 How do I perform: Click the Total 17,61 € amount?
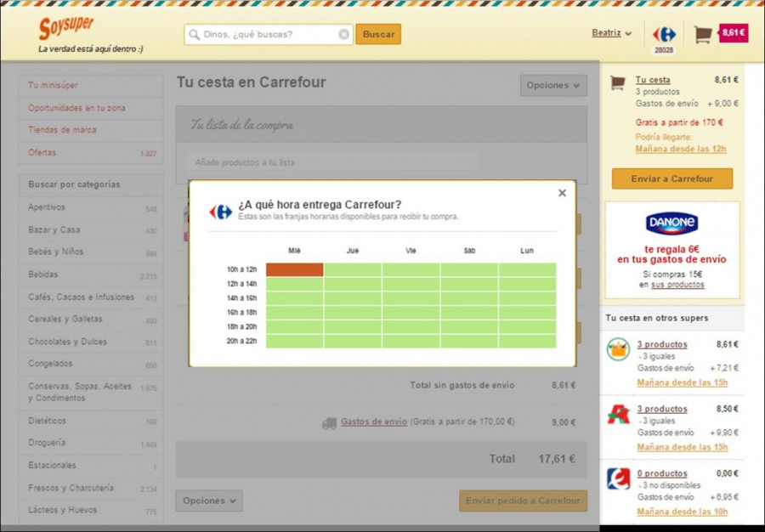[x=557, y=460]
